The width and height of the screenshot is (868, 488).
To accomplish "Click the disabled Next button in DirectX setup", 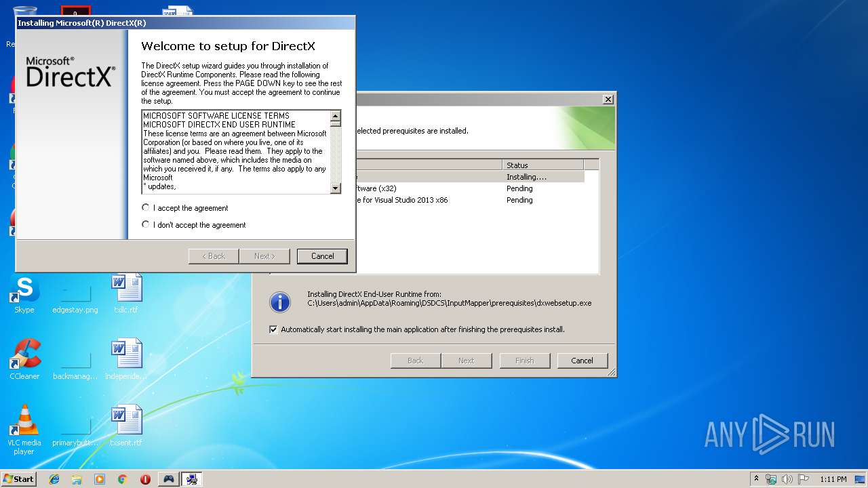I will point(264,256).
